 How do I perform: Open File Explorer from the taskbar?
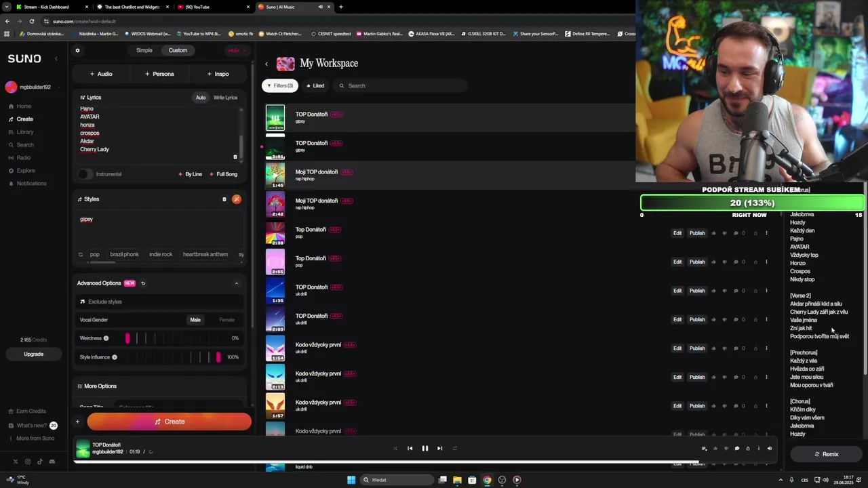pyautogui.click(x=457, y=480)
